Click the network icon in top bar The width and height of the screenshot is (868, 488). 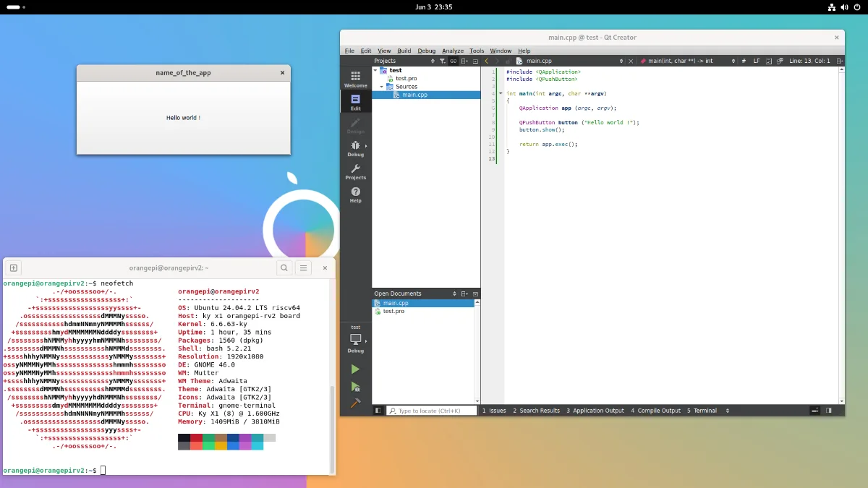pos(832,7)
